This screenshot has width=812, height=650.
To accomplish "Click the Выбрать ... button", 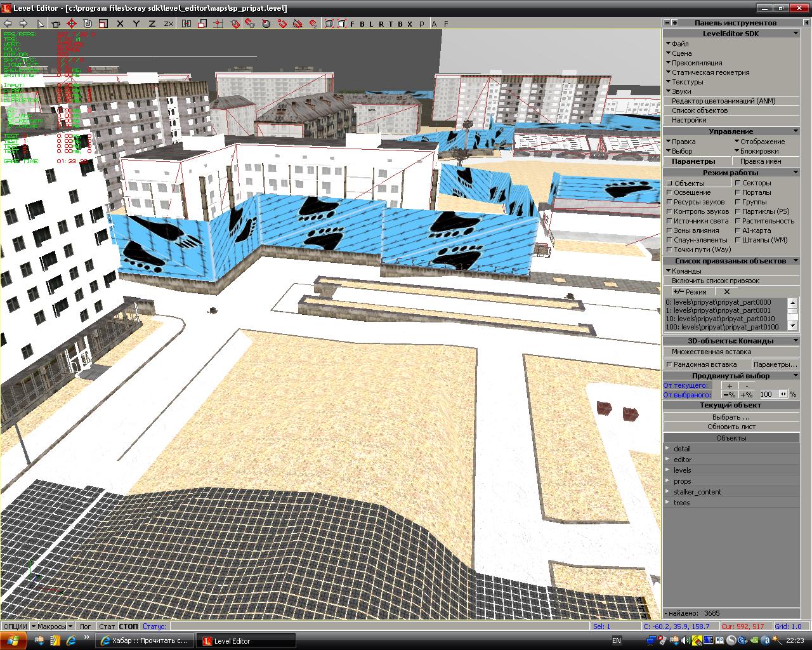I will click(x=731, y=417).
